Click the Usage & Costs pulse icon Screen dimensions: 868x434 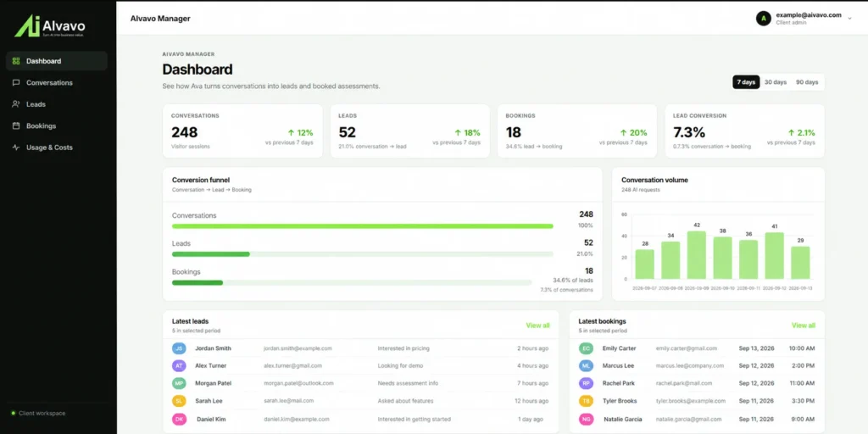16,147
